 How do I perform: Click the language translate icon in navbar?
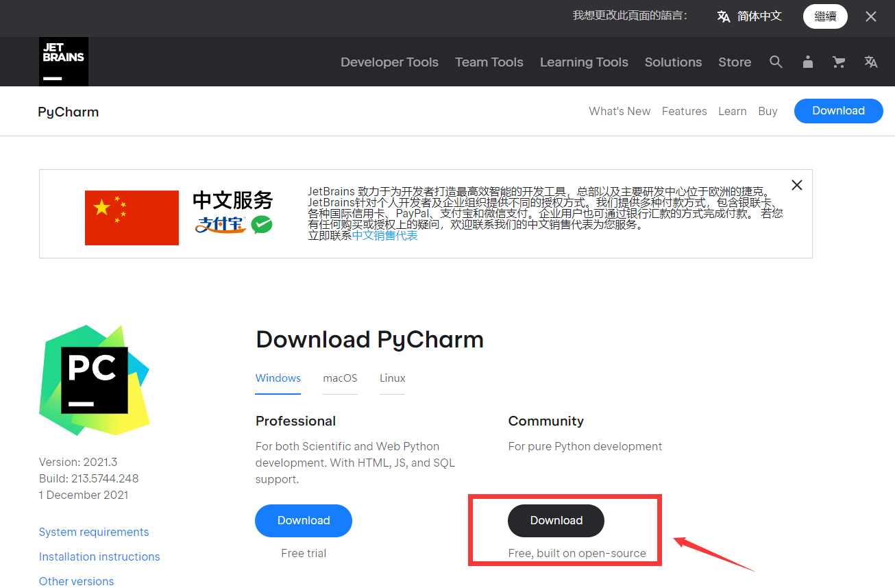871,62
